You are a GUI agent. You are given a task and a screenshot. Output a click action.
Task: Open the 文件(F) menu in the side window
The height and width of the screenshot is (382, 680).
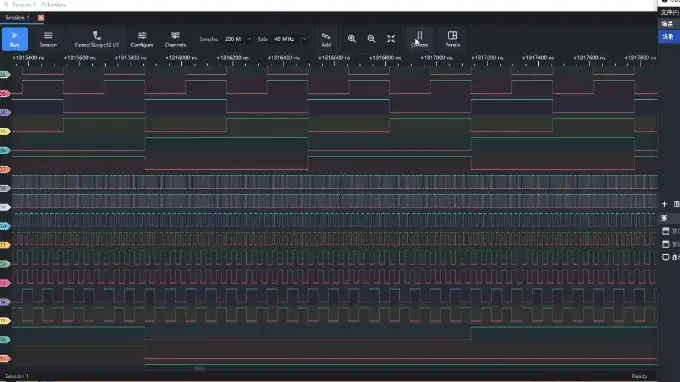(670, 13)
